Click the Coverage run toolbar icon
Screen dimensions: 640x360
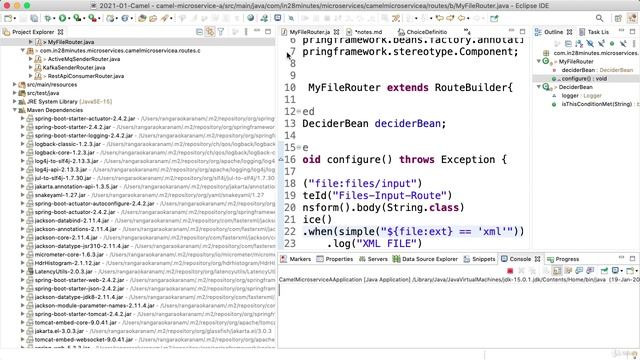(x=76, y=18)
